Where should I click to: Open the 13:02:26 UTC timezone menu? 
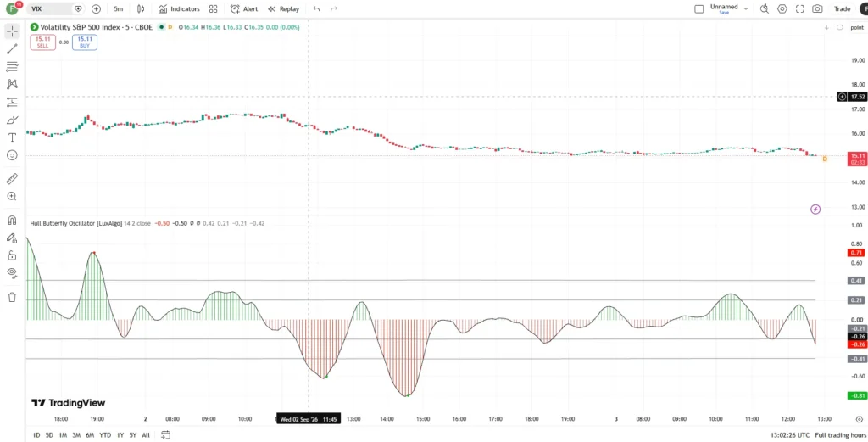coord(789,435)
